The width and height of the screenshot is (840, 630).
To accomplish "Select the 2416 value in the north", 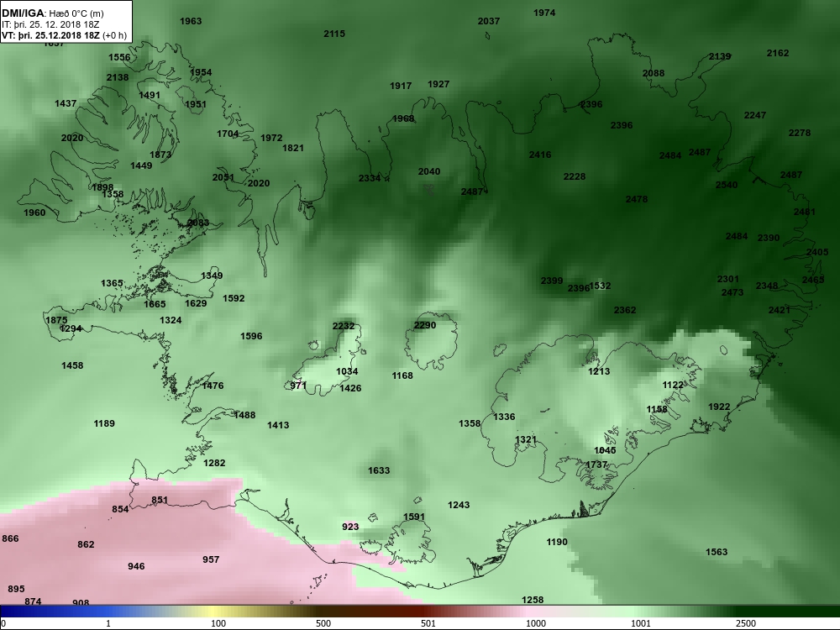I will [x=540, y=155].
